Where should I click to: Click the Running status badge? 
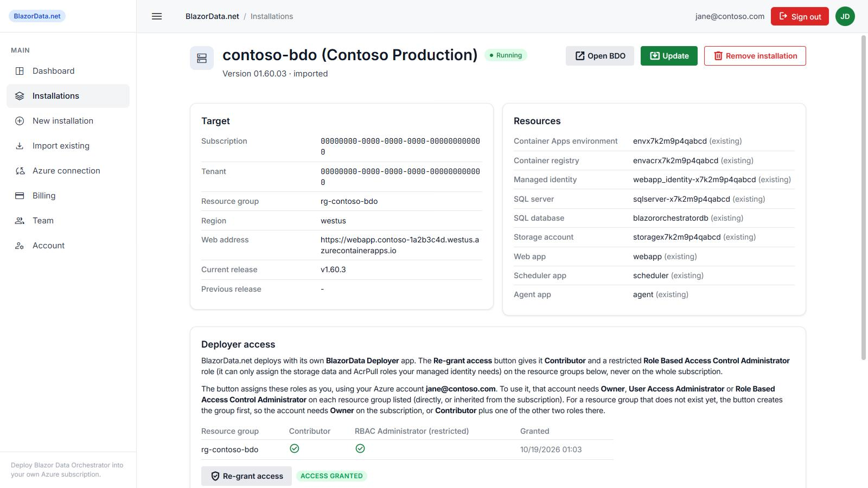tap(506, 55)
